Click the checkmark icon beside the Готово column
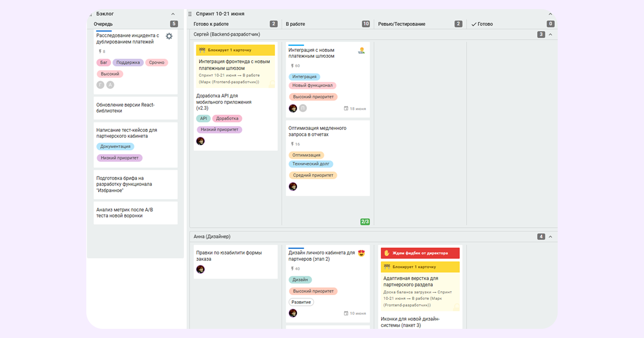Image resolution: width=644 pixels, height=338 pixels. (473, 24)
